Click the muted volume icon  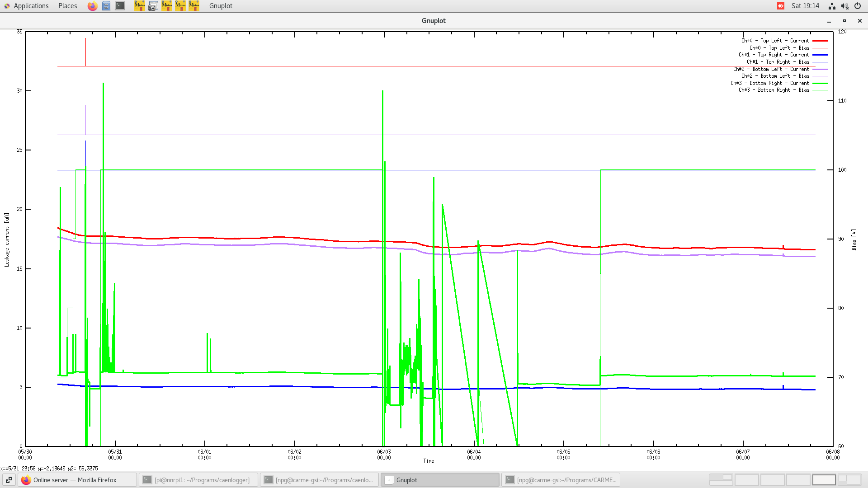pyautogui.click(x=844, y=6)
